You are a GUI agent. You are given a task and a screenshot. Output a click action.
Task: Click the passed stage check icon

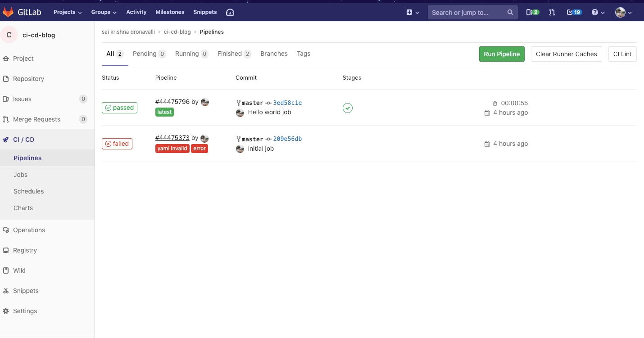(347, 108)
